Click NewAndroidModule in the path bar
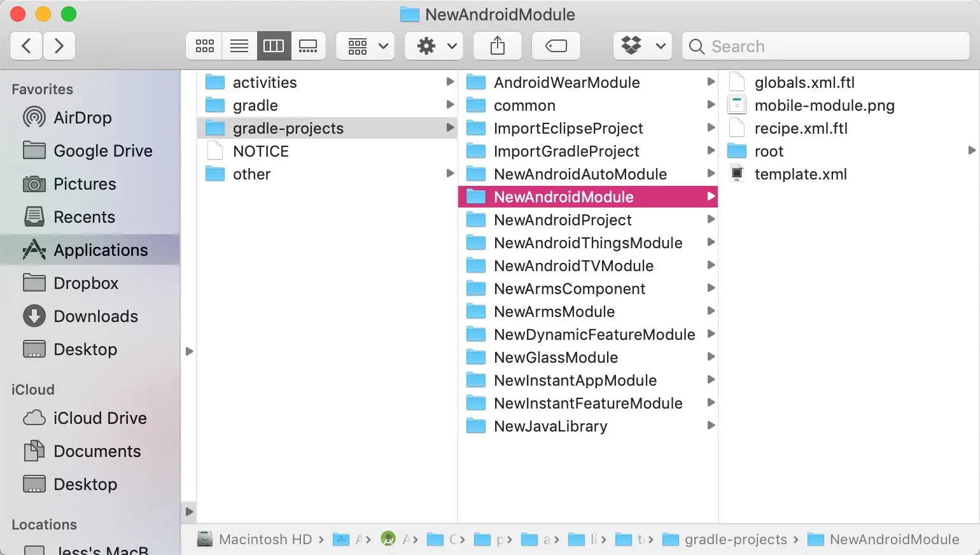The height and width of the screenshot is (555, 980). 883,539
